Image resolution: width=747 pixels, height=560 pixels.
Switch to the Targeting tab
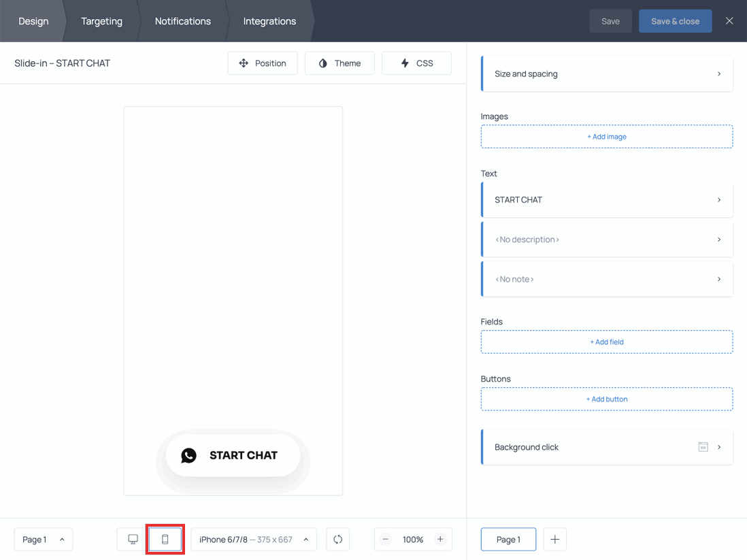click(x=101, y=21)
